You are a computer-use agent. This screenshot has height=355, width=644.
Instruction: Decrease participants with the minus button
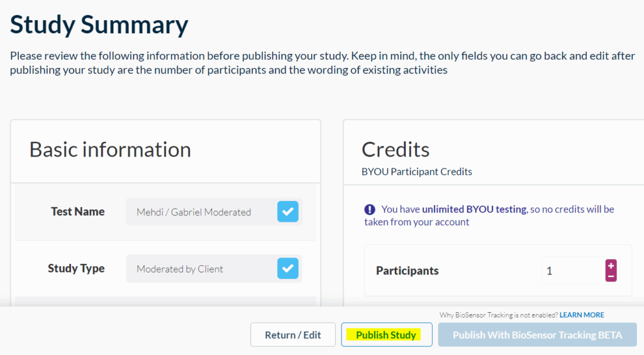click(x=611, y=276)
